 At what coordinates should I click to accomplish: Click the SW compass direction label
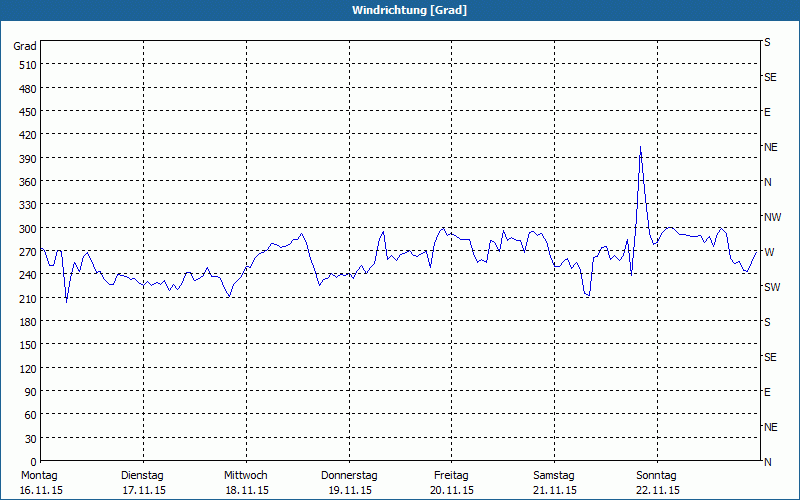point(772,287)
